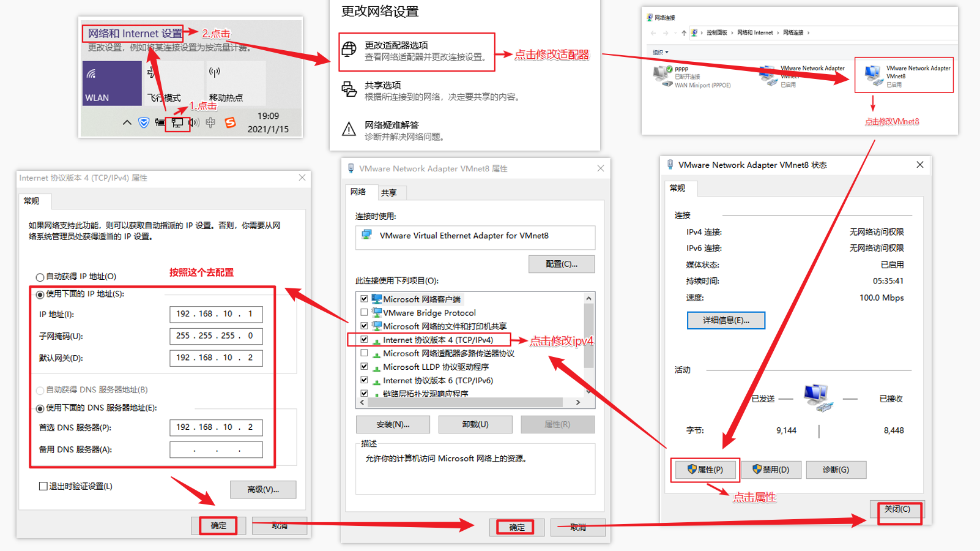Open the 组织 dropdown menu
This screenshot has width=980, height=551.
tap(661, 53)
